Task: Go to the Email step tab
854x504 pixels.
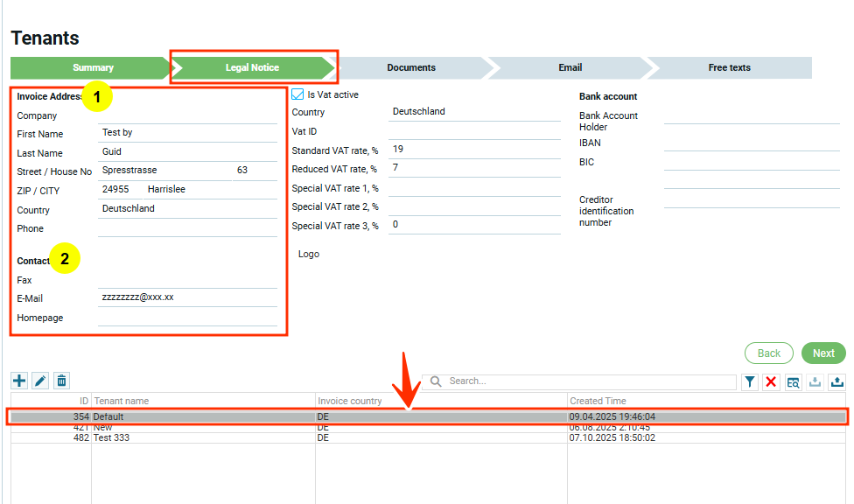Action: click(570, 67)
